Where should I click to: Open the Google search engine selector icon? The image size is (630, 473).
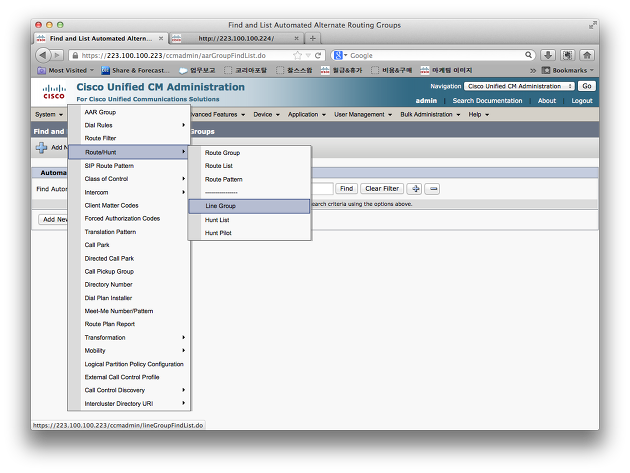pos(340,55)
